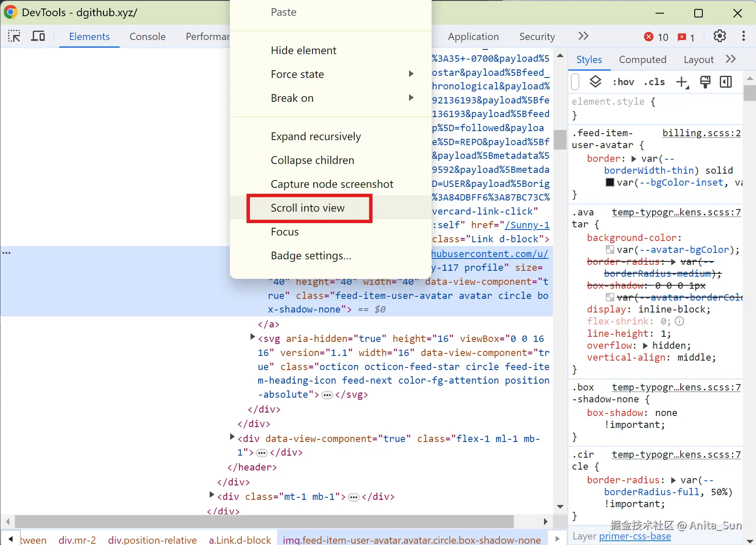This screenshot has width=756, height=545.
Task: Click the Elements panel scroll-down arrow
Action: coord(560,507)
